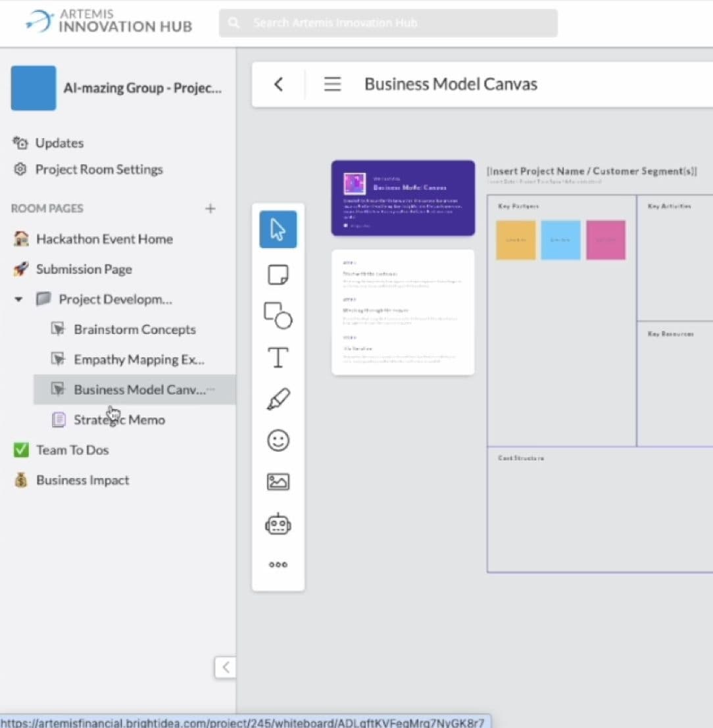This screenshot has height=728, width=713.
Task: Click the Empathy Mapping whiteboard icon
Action: pyautogui.click(x=58, y=359)
